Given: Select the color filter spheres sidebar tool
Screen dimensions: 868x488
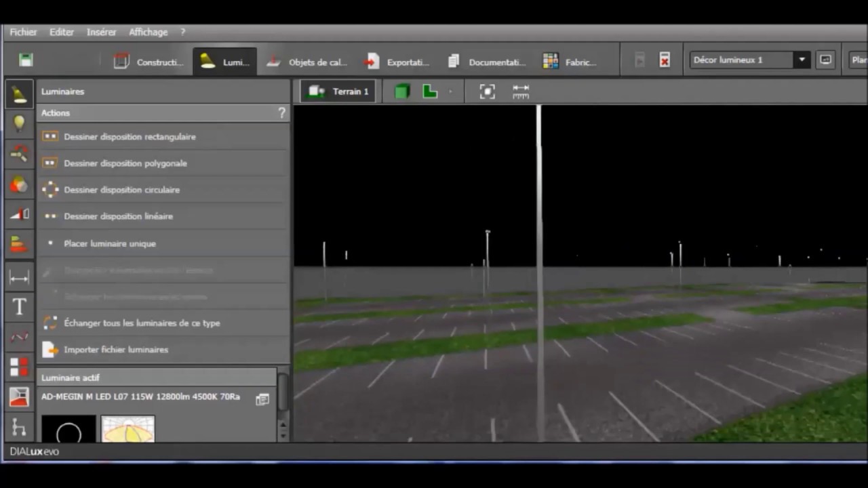Looking at the screenshot, I should pos(19,184).
